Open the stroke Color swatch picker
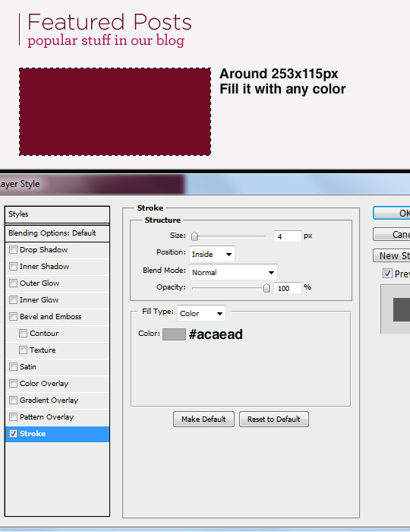 coord(174,334)
